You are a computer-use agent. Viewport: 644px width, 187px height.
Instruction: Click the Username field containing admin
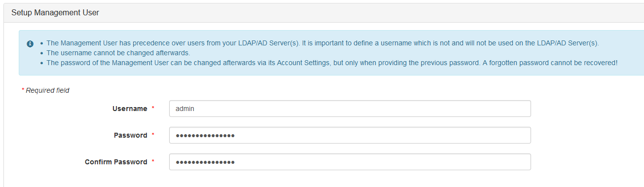point(350,109)
